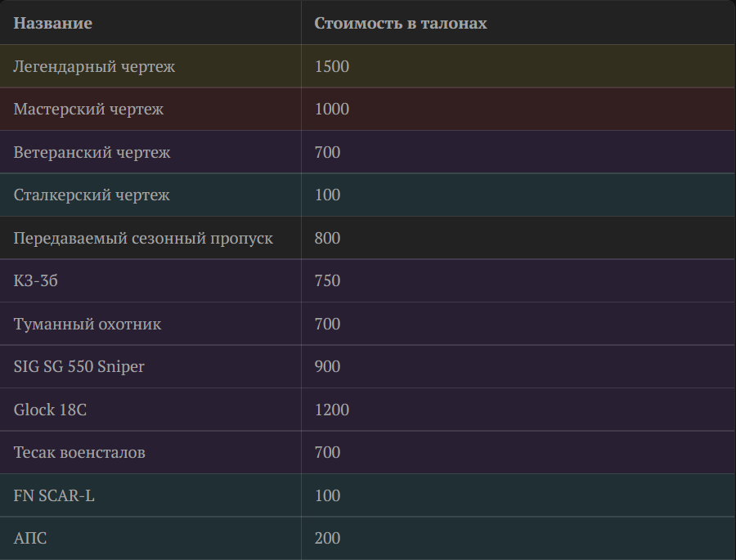Click the 1500 cost value
Viewport: 736px width, 560px height.
332,66
